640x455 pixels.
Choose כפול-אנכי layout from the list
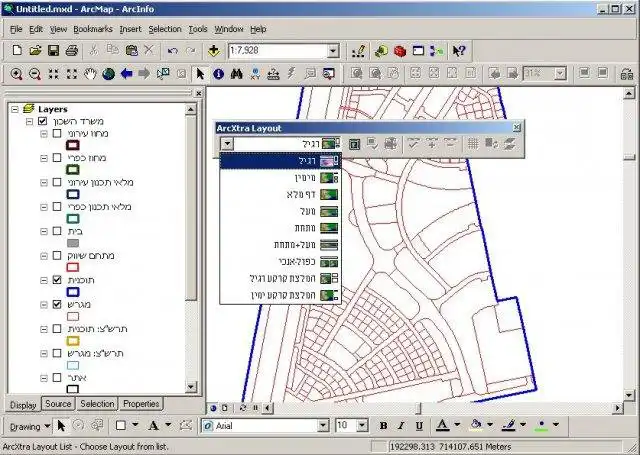280,262
